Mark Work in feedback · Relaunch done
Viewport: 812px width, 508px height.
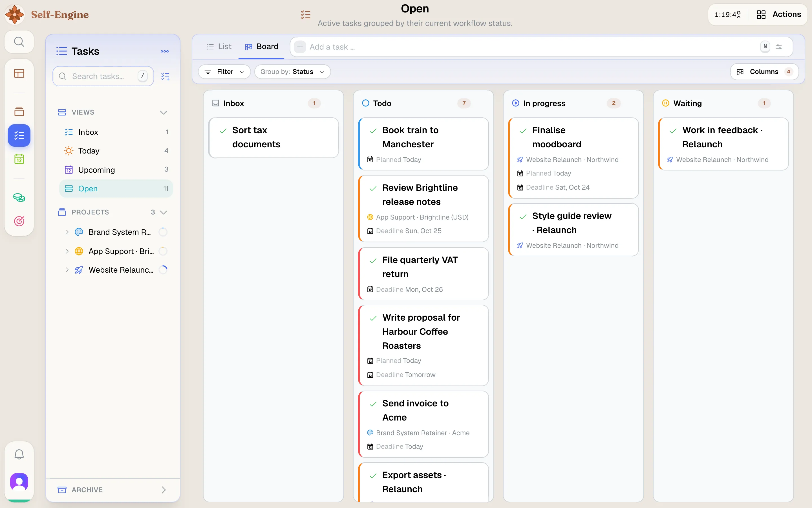pos(673,131)
